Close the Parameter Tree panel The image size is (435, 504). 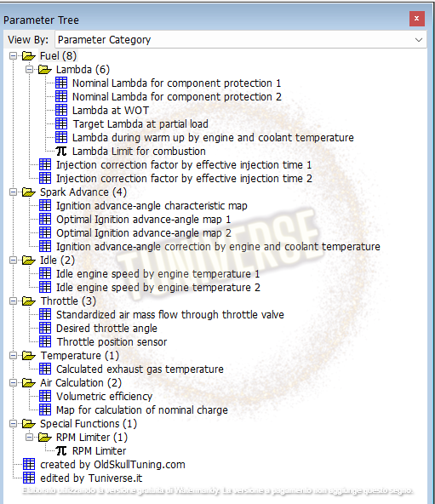point(417,19)
